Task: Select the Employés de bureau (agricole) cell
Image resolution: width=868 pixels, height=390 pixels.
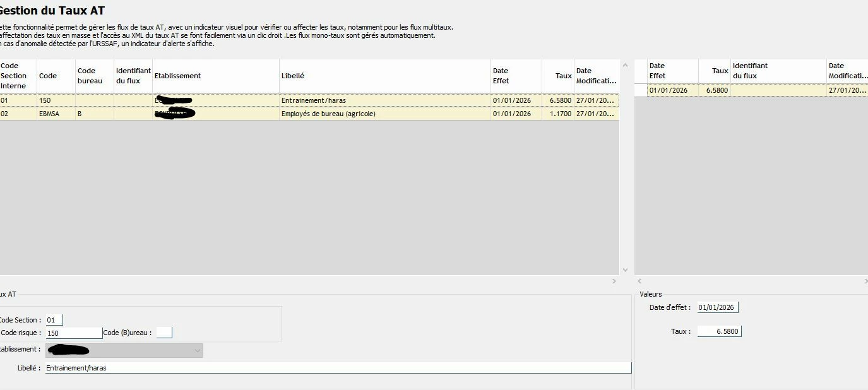Action: 385,114
